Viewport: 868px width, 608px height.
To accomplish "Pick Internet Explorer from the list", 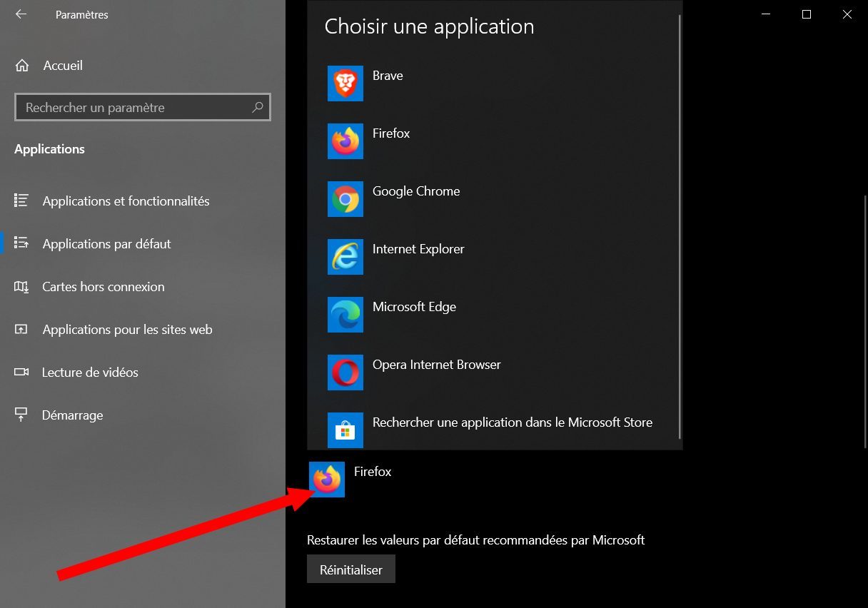I will [493, 257].
